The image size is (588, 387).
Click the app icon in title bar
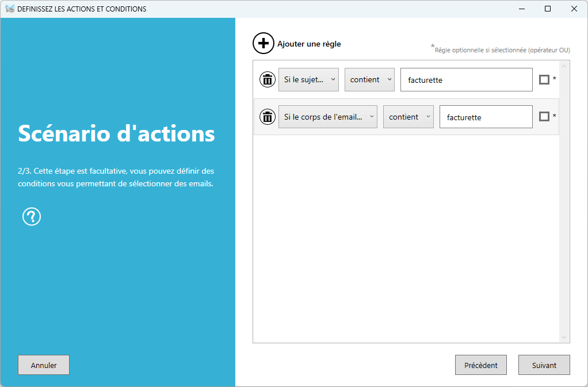coord(9,9)
